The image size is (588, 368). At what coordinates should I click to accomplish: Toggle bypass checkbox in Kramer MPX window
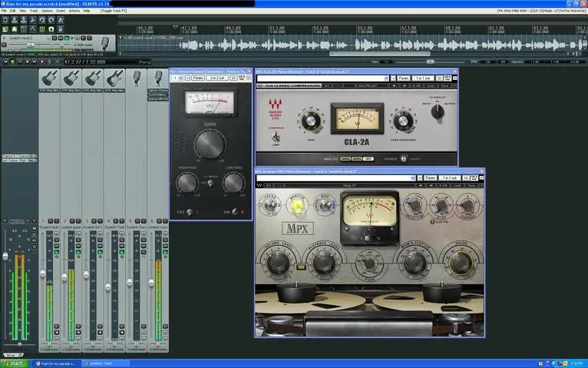coord(481,177)
